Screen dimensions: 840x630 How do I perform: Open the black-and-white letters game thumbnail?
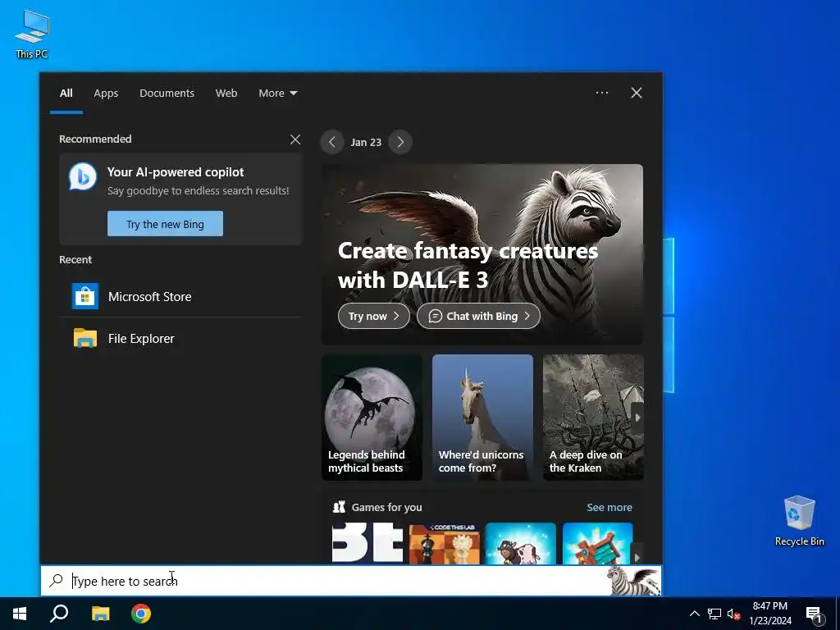tap(367, 543)
